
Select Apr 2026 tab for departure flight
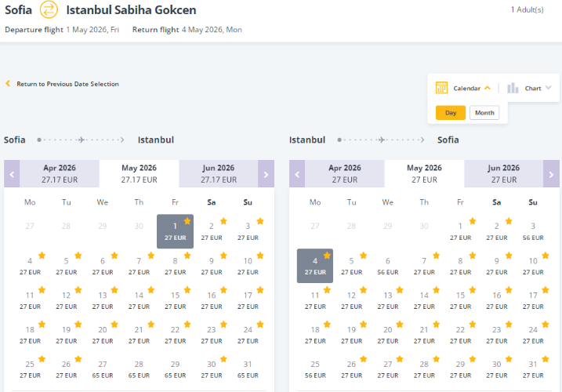[x=60, y=173]
